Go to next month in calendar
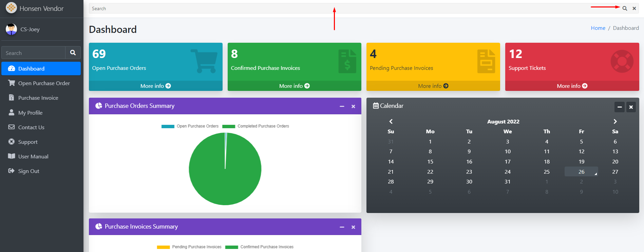644x252 pixels. [x=615, y=121]
